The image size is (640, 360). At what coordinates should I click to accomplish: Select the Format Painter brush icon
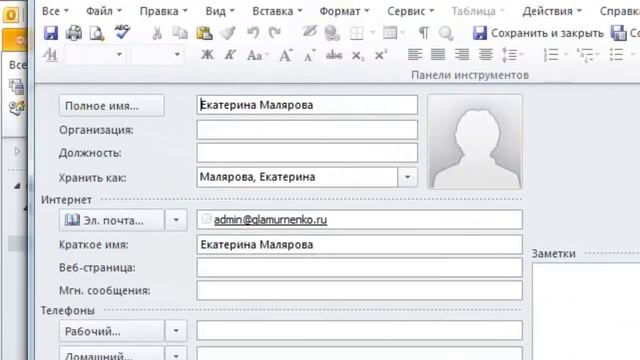tap(228, 33)
